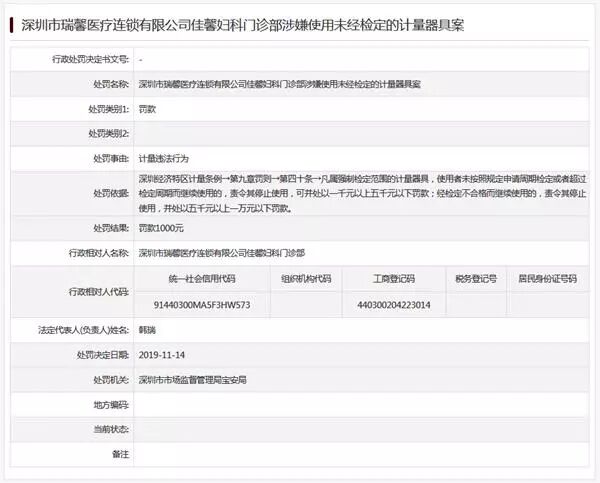
Task: Click the 处罚依据 label
Action: (x=111, y=193)
